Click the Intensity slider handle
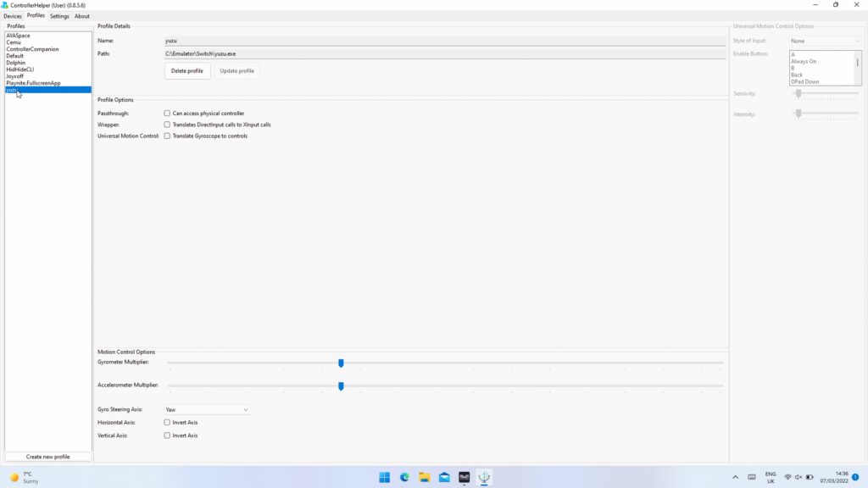This screenshot has width=868, height=488. click(798, 114)
